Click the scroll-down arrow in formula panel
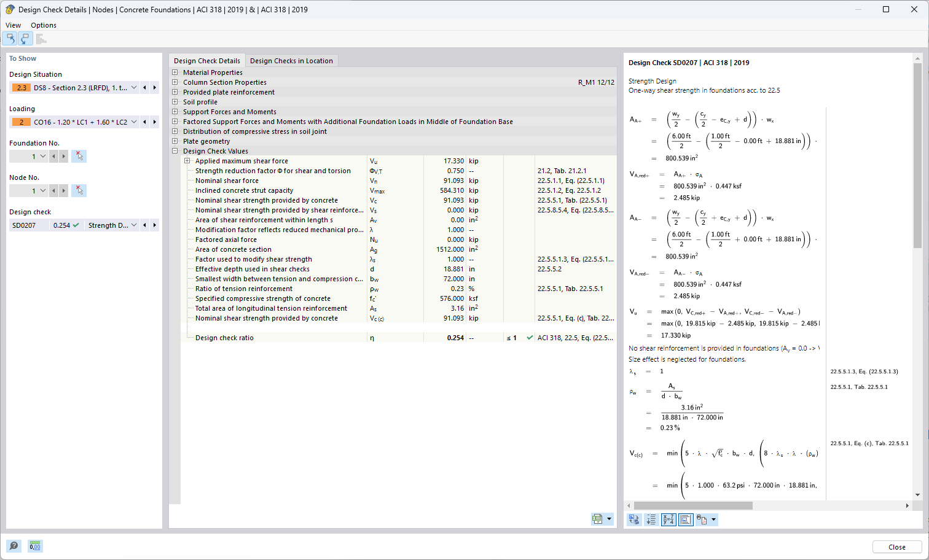This screenshot has height=560, width=929. pyautogui.click(x=917, y=495)
